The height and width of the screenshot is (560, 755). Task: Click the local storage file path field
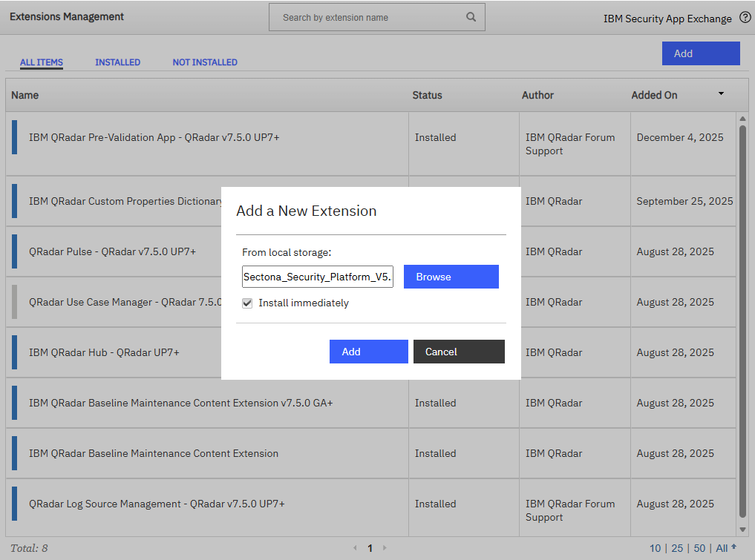tap(317, 276)
